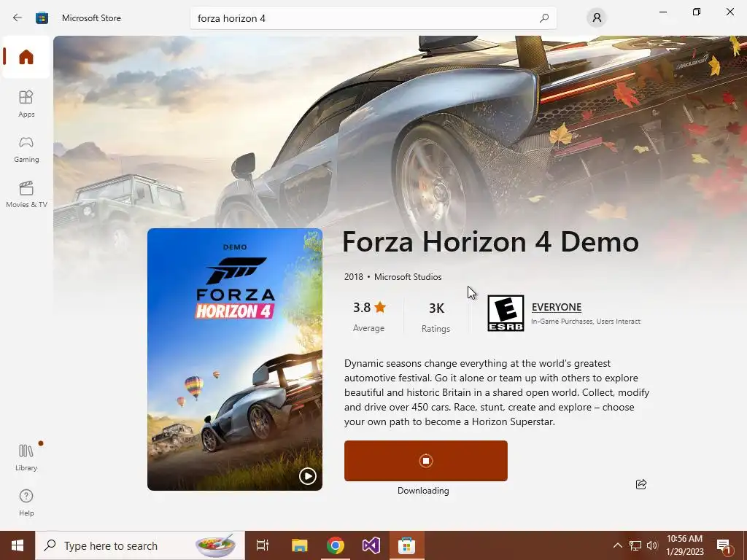This screenshot has height=560, width=747.
Task: Click the taskbar search box
Action: point(140,545)
